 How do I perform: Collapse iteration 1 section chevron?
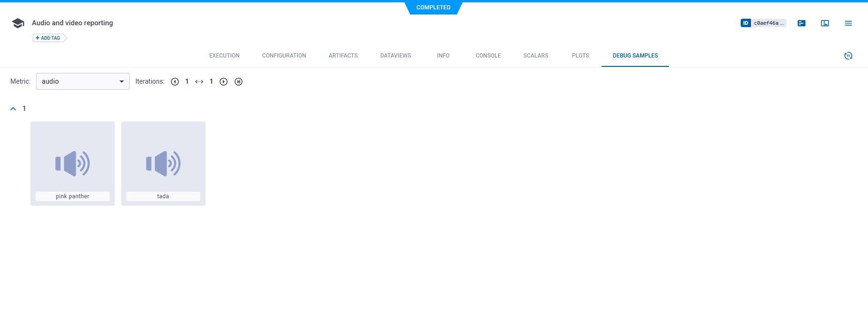point(13,108)
